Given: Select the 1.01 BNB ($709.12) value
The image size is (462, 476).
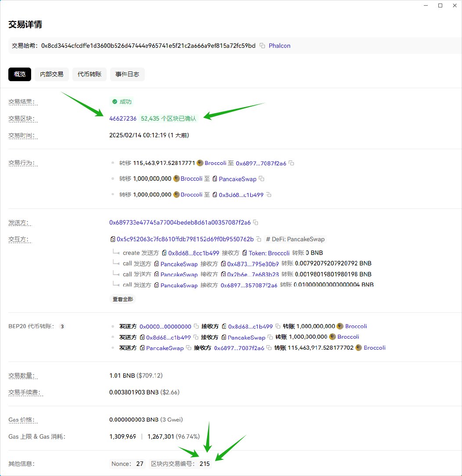Looking at the screenshot, I should point(136,376).
